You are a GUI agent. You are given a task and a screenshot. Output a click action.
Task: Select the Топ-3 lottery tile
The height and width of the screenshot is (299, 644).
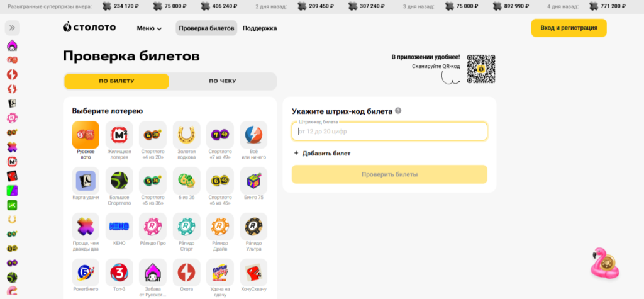(x=119, y=276)
